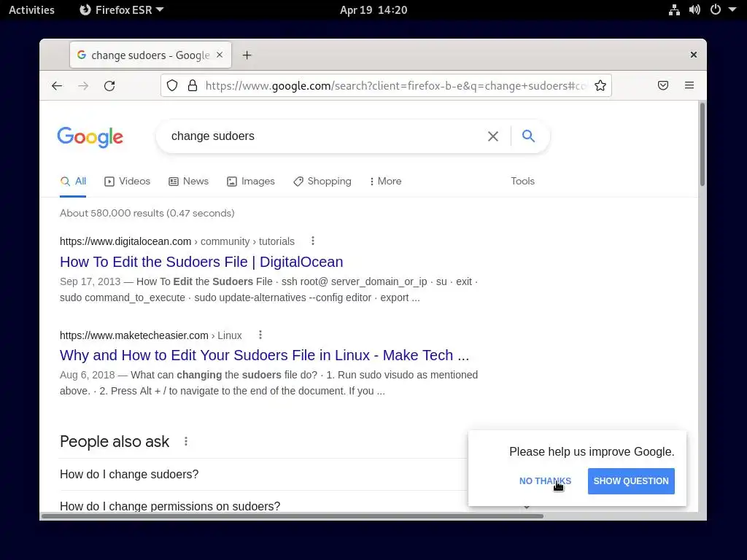This screenshot has width=747, height=560.
Task: Click the volume speaker icon
Action: pyautogui.click(x=694, y=10)
